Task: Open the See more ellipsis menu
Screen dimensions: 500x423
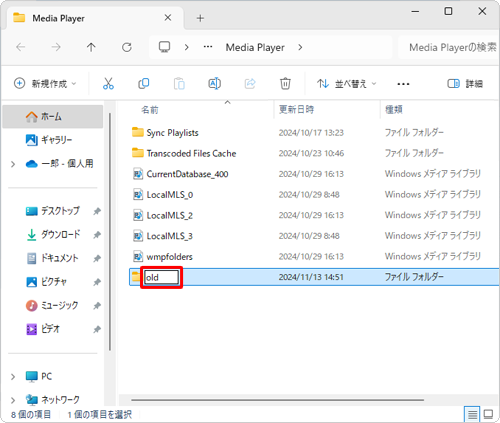Action: click(403, 84)
